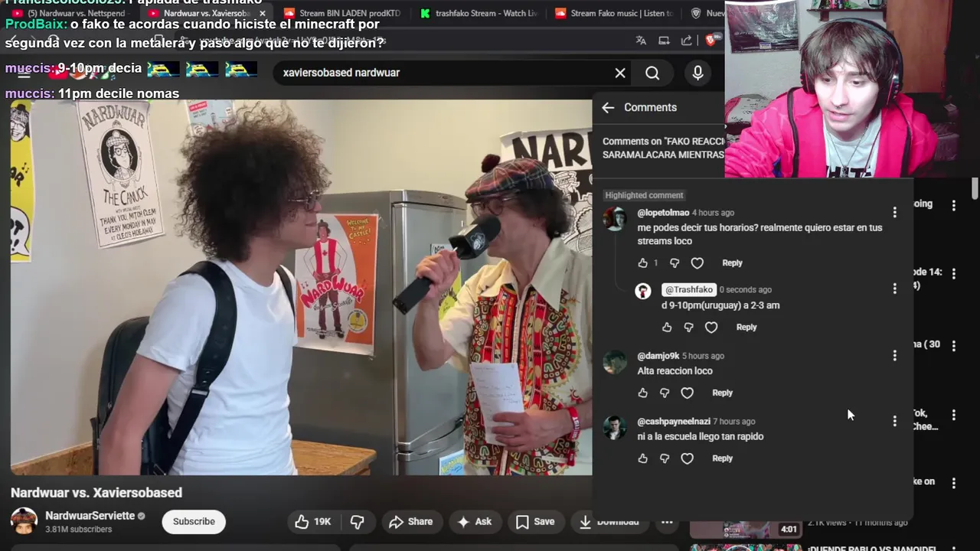Open @damjo9k's profile avatar
This screenshot has width=980, height=551.
coord(615,361)
